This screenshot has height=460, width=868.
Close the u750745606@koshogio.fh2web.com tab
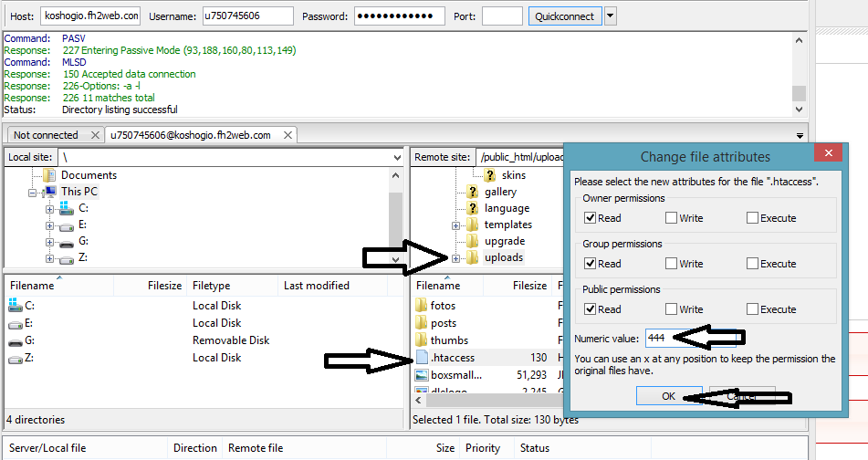click(288, 135)
